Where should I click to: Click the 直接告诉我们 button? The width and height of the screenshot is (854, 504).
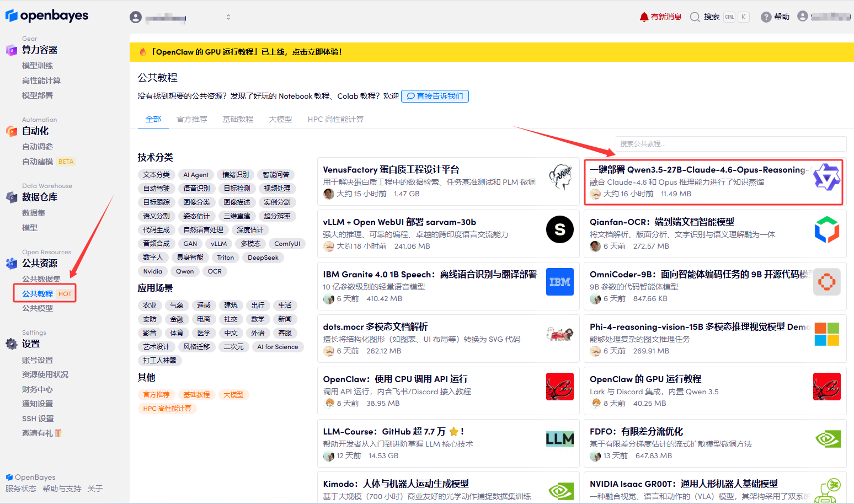pos(435,96)
